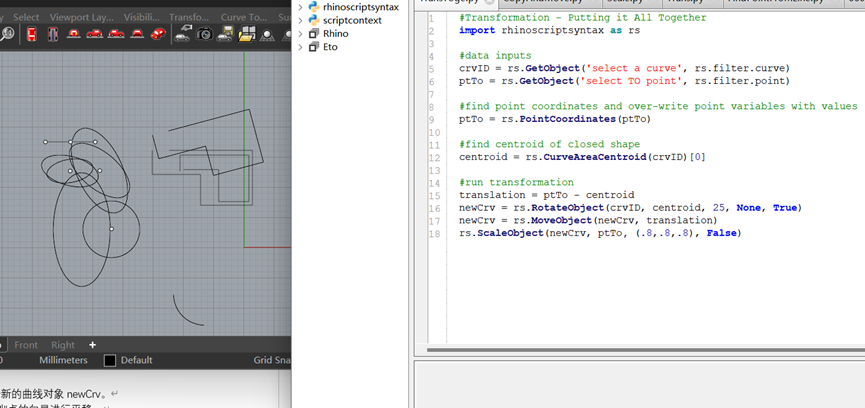The image size is (865, 408).
Task: Expand the scriptcontext tree node
Action: tap(300, 20)
